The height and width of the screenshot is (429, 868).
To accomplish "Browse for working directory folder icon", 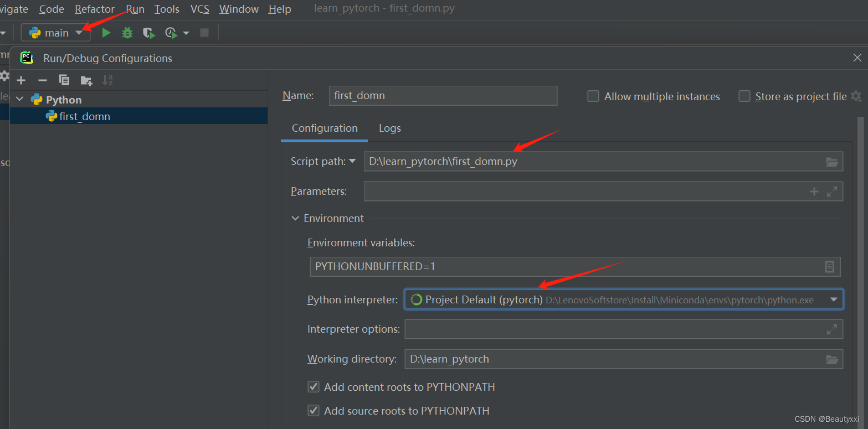I will (x=832, y=359).
